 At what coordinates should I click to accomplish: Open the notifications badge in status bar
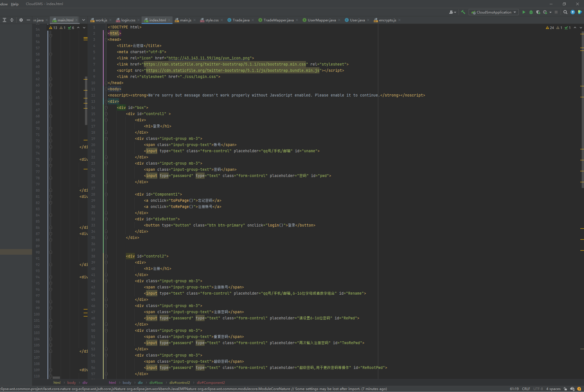pos(579,389)
